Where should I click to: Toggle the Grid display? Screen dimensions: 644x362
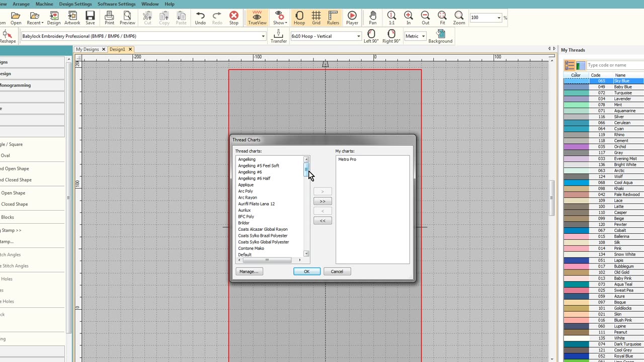pyautogui.click(x=316, y=18)
